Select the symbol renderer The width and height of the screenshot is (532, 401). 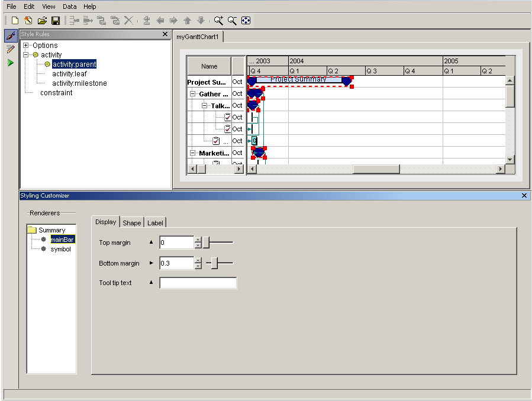60,249
